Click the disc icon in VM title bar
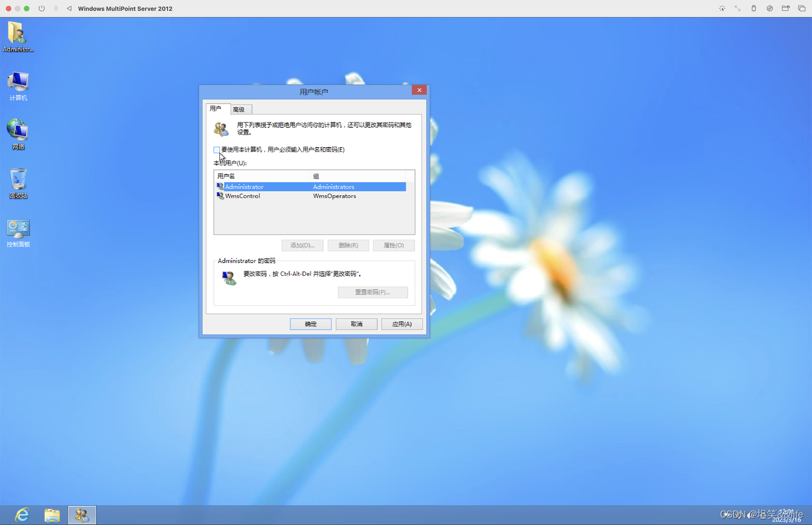812x525 pixels. 770,8
